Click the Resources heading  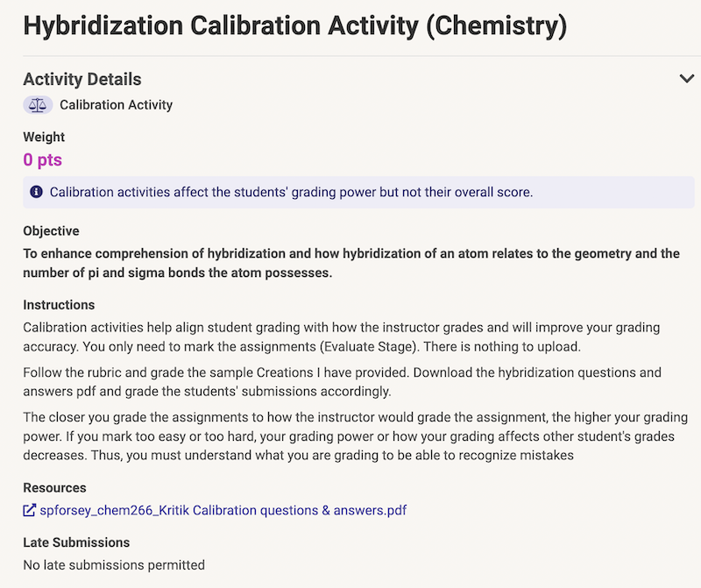click(x=54, y=487)
